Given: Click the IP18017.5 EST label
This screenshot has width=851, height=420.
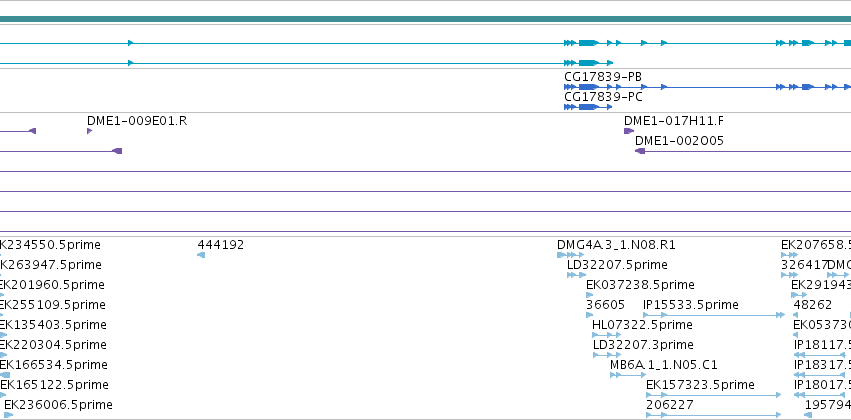Looking at the screenshot, I should (822, 384).
